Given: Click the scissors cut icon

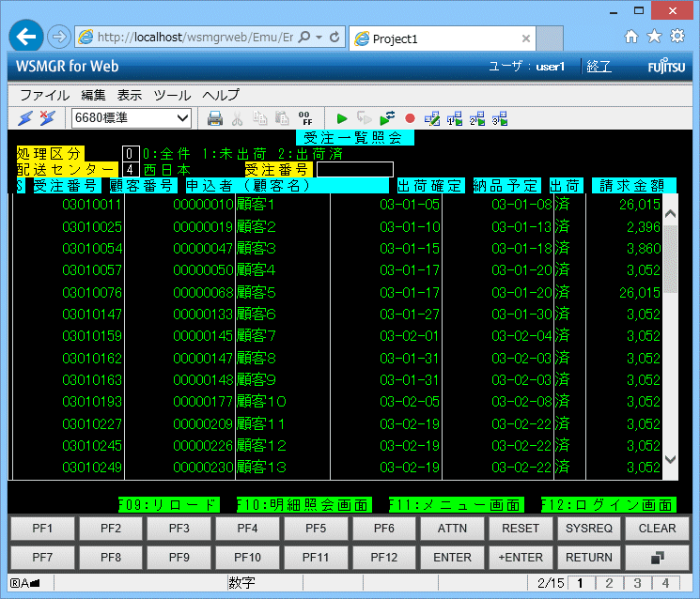Looking at the screenshot, I should coord(237,118).
